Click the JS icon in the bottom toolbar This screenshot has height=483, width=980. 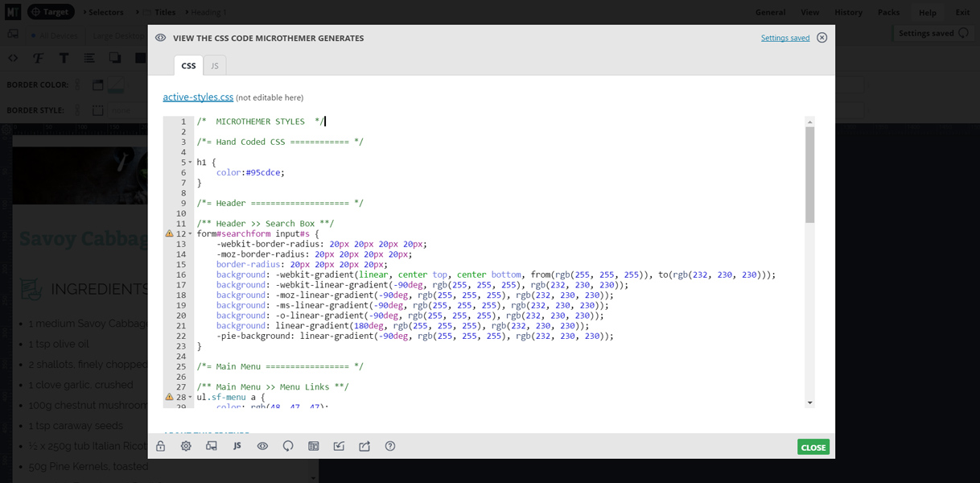(x=237, y=446)
